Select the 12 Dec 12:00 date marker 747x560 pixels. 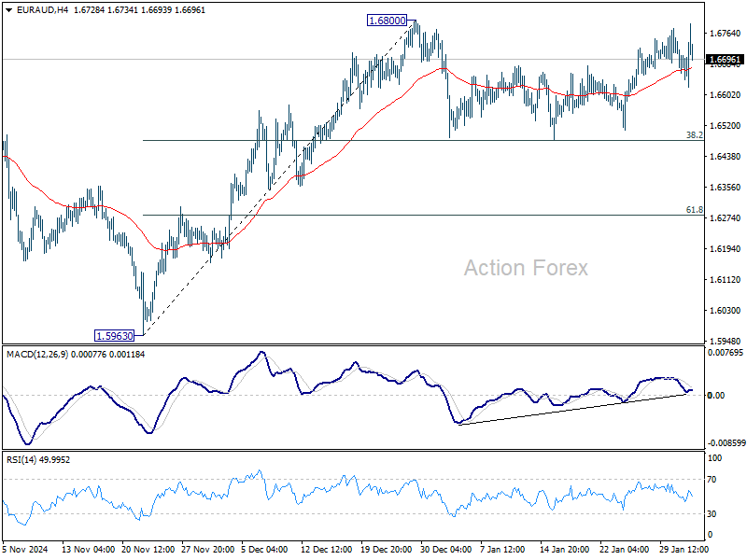tap(326, 549)
